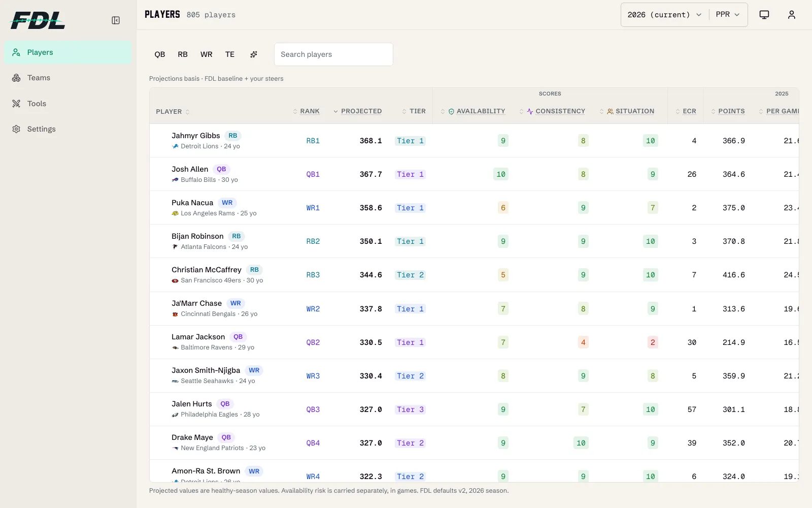Click Drake Maye's QB4 rank
The height and width of the screenshot is (508, 812).
[x=313, y=443]
